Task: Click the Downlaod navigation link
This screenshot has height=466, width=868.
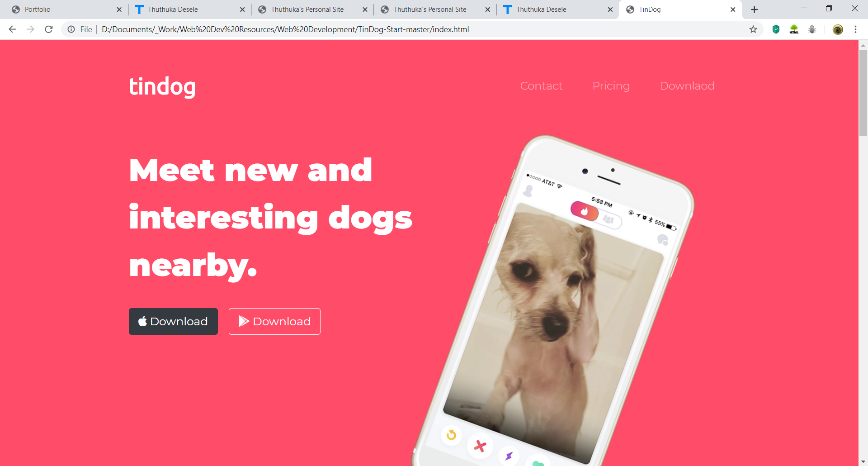Action: pos(687,86)
